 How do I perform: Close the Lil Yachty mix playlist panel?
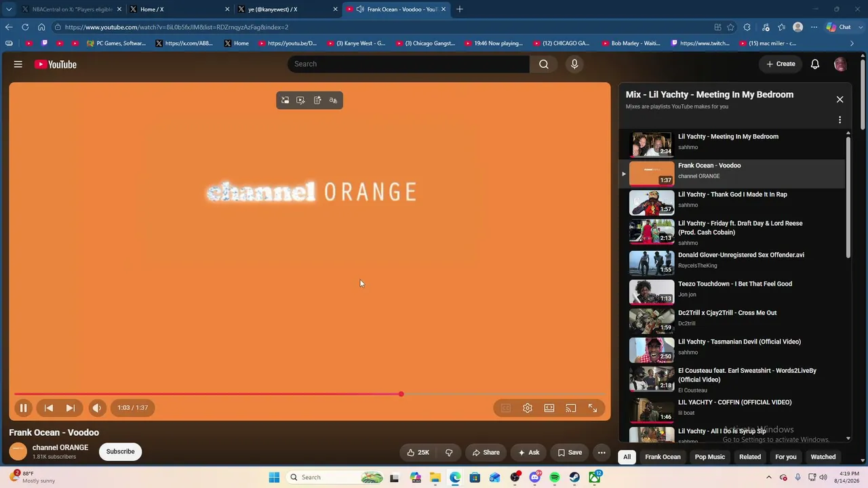point(840,100)
